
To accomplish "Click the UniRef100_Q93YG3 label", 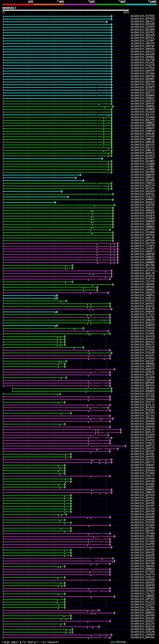I will click(143, 33).
